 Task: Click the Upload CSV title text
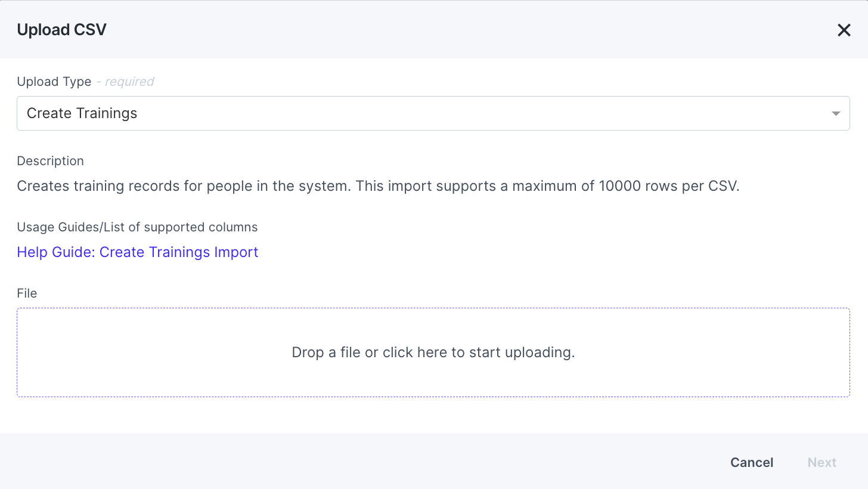pyautogui.click(x=61, y=29)
